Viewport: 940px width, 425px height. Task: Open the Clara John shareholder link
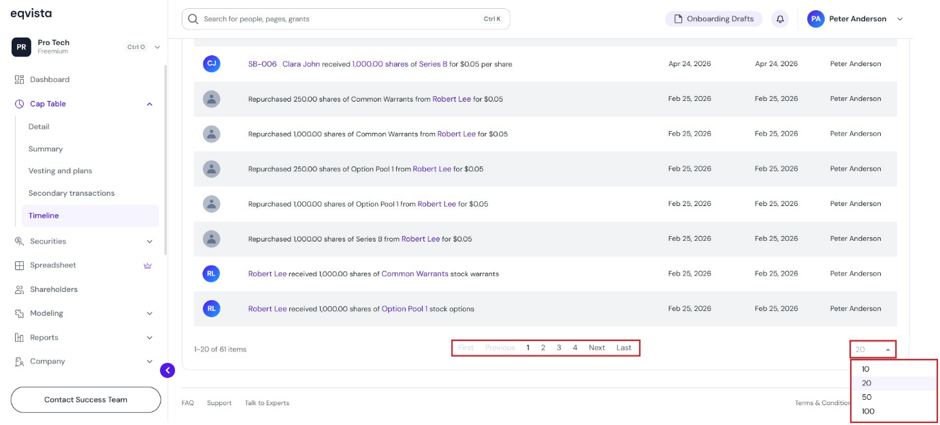301,64
